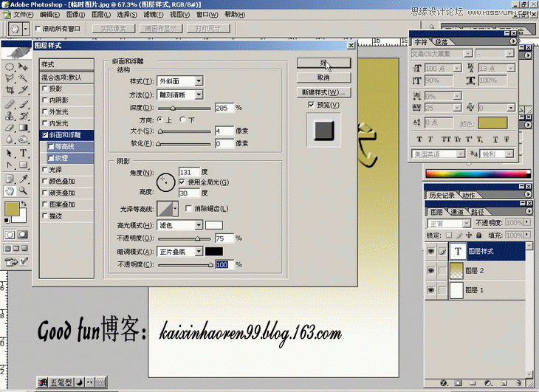The height and width of the screenshot is (392, 539).
Task: Open language dropdown 美国英语
Action: (x=461, y=154)
